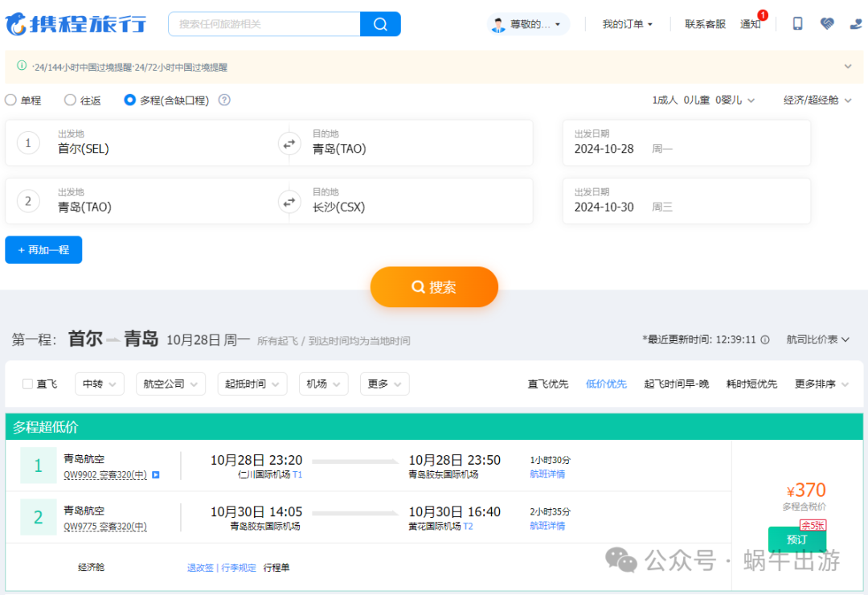
Task: Open the 中转 filter dropdown
Action: click(x=100, y=384)
